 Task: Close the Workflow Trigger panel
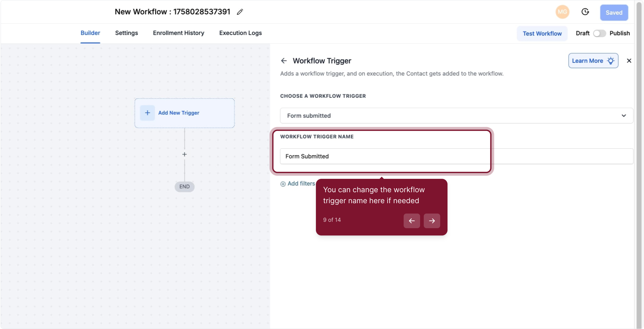pos(629,61)
